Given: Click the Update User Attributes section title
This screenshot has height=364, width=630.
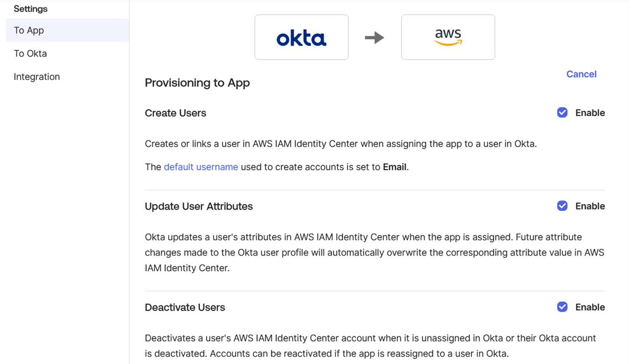Looking at the screenshot, I should 199,207.
